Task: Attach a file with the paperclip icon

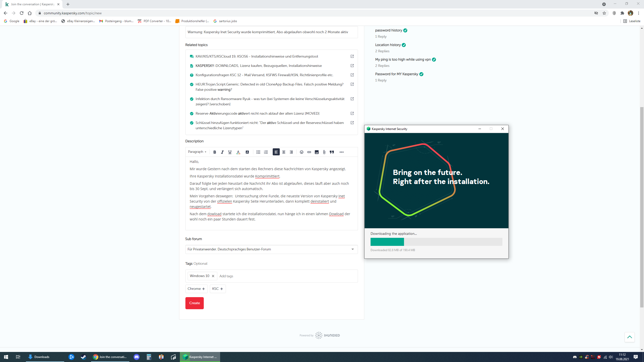Action: (324, 152)
